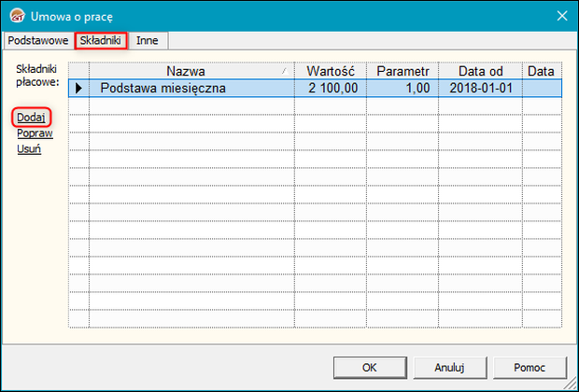Click the 1,00 parameter cell
Image resolution: width=579 pixels, height=392 pixels.
coord(402,89)
